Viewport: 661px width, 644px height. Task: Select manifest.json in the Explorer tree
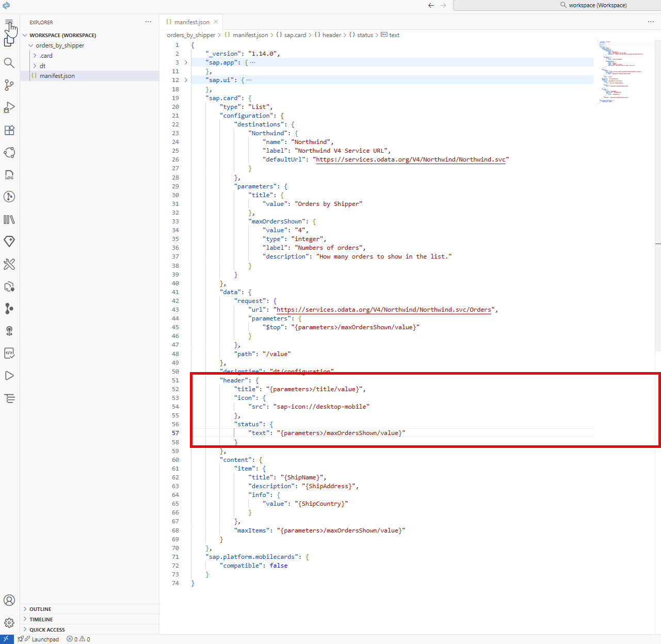click(x=89, y=76)
